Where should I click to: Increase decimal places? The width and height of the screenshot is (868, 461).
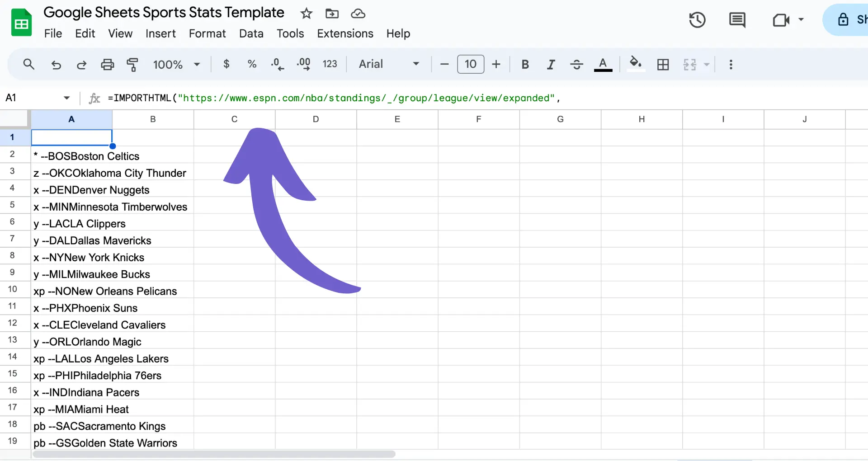click(x=303, y=64)
